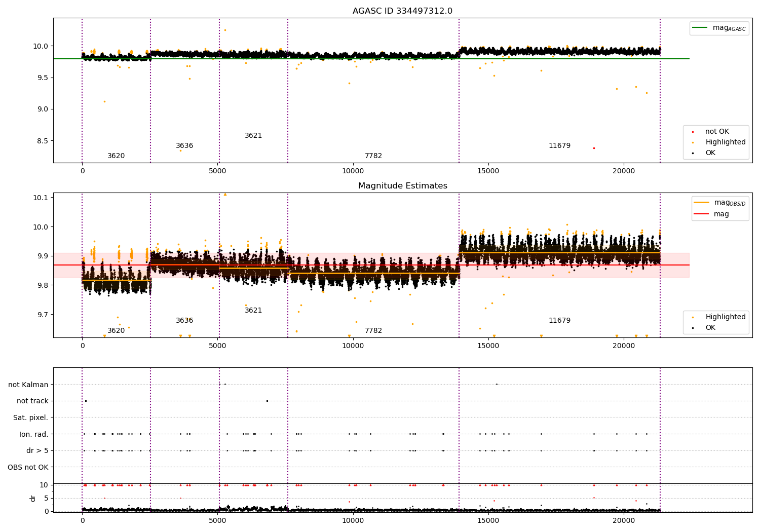Click the 'dr > 5' flag row label
The image size is (760, 532).
tap(37, 450)
